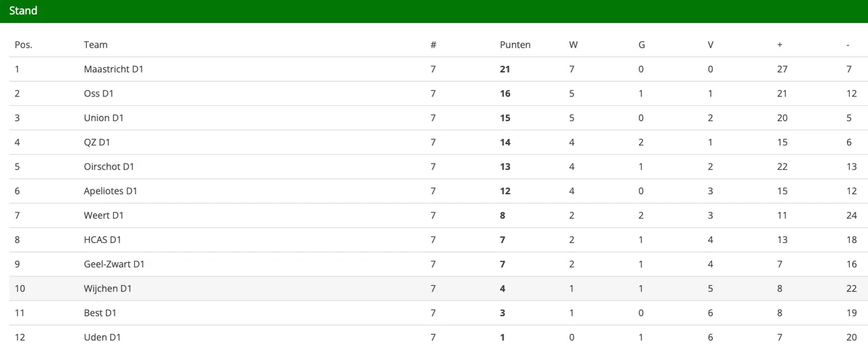
Task: Select Union D1 in standings
Action: [x=104, y=118]
